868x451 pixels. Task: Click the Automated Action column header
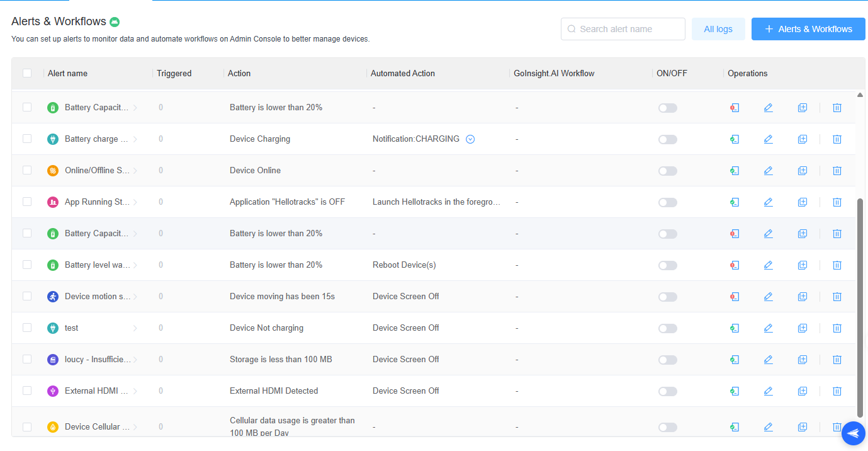pyautogui.click(x=403, y=73)
